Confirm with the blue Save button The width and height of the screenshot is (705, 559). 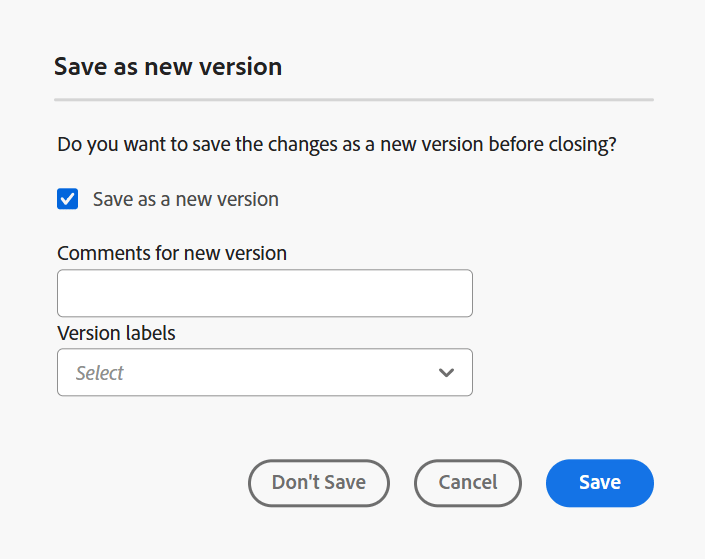[600, 483]
